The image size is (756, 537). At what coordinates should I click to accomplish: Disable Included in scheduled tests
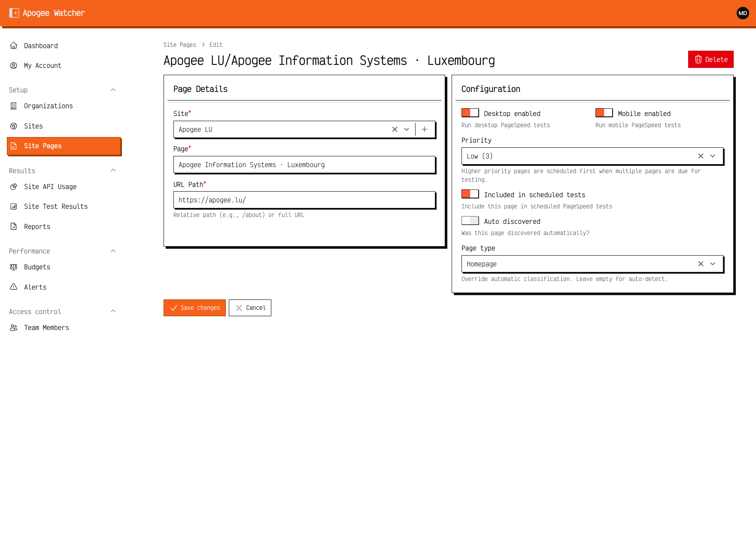[470, 194]
